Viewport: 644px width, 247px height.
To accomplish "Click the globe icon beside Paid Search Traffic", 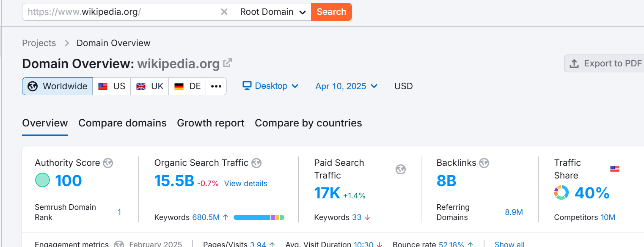I will tap(401, 169).
